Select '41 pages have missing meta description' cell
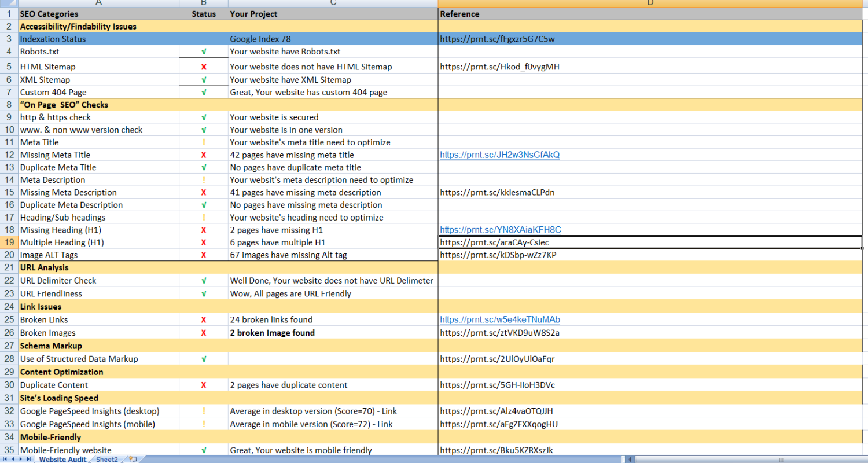This screenshot has width=868, height=463. 333,192
